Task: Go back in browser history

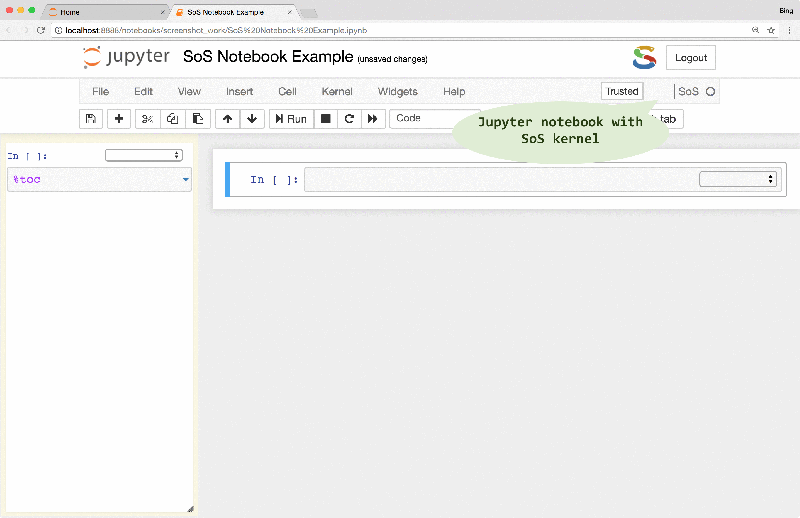Action: pyautogui.click(x=9, y=30)
